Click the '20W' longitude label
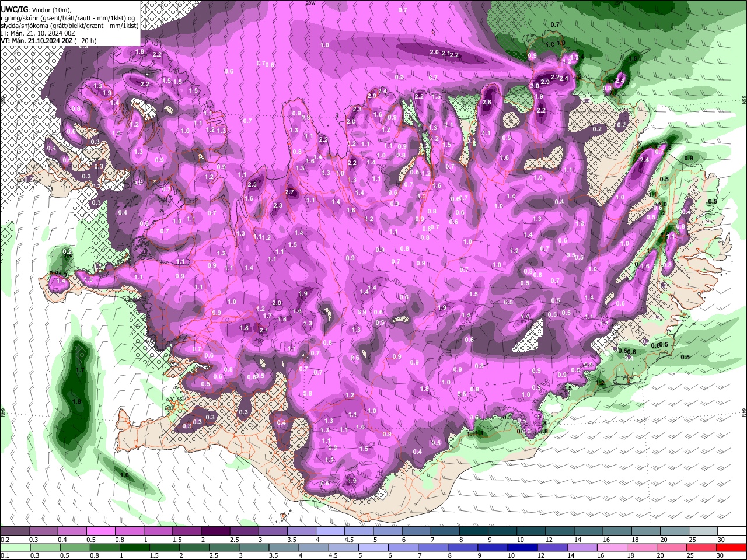The width and height of the screenshot is (747, 560). pos(310,3)
